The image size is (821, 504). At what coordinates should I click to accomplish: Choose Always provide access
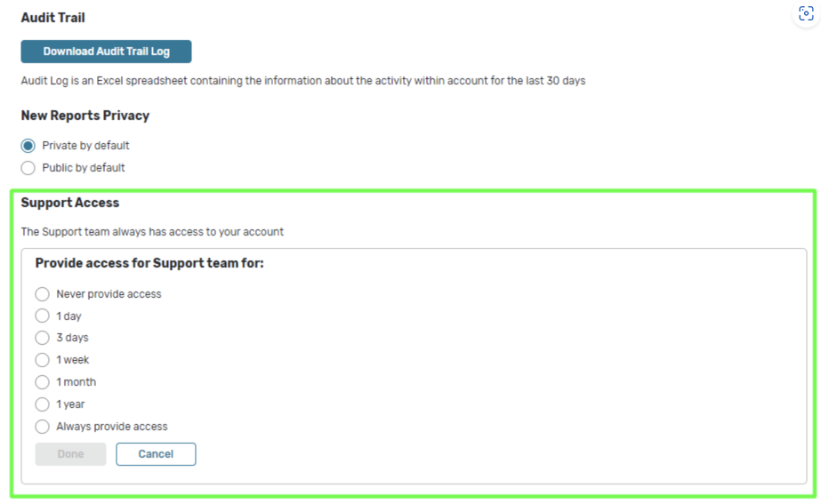click(43, 427)
